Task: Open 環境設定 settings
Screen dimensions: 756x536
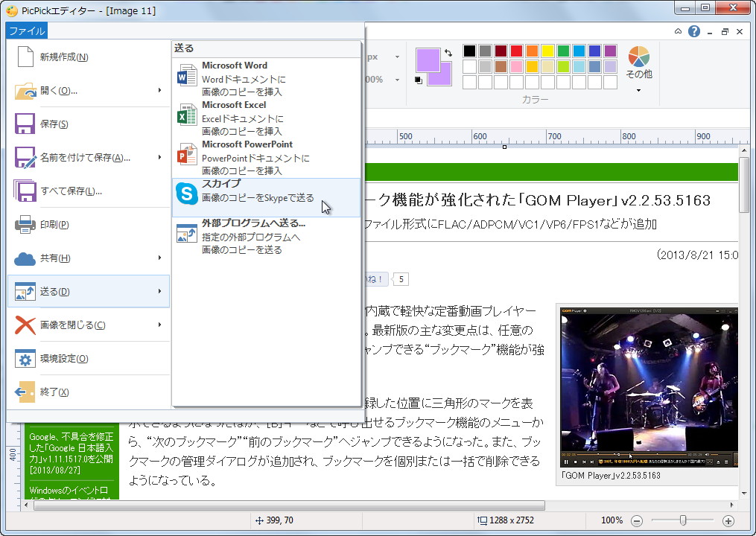Action: [x=74, y=359]
